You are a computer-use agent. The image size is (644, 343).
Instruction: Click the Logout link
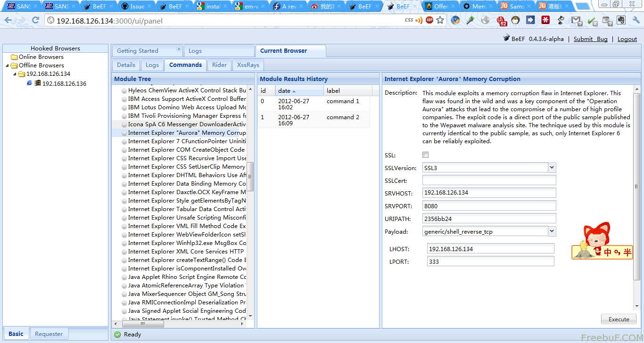[627, 39]
